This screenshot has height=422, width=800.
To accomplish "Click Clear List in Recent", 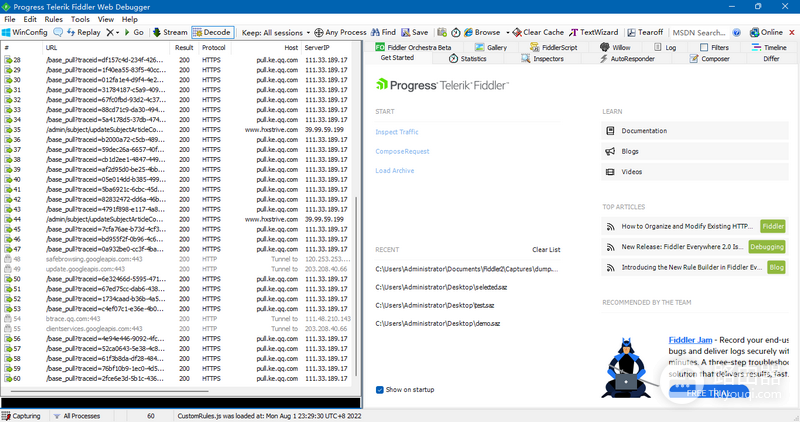I will pos(546,250).
